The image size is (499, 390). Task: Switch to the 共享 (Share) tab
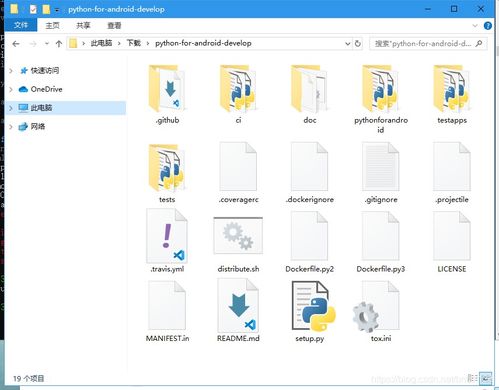(83, 25)
